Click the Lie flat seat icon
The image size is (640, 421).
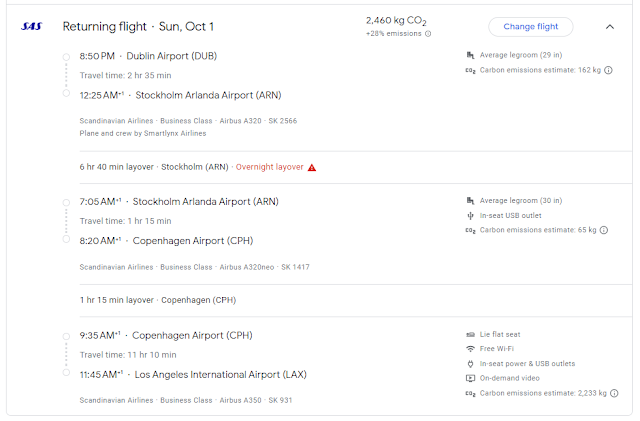click(x=471, y=334)
